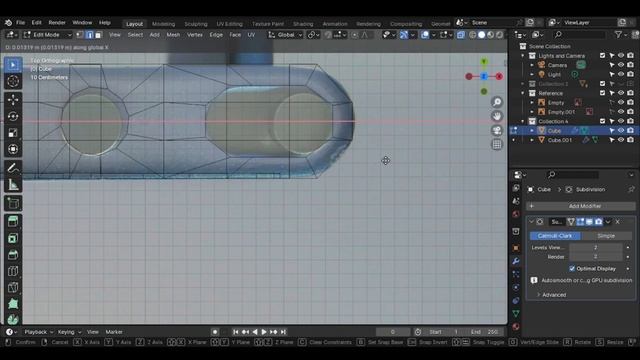Screen dimensions: 640x360
Task: Play the animation
Action: click(x=264, y=332)
